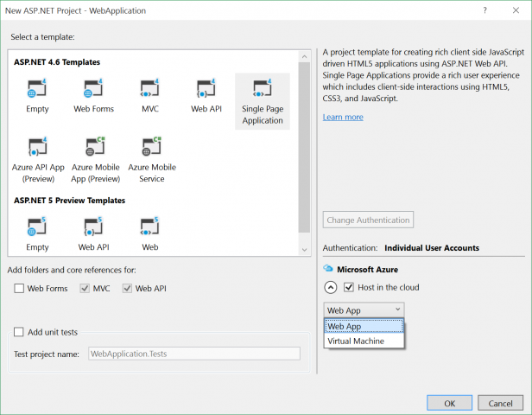
Task: Uncheck Host in the cloud
Action: 349,287
